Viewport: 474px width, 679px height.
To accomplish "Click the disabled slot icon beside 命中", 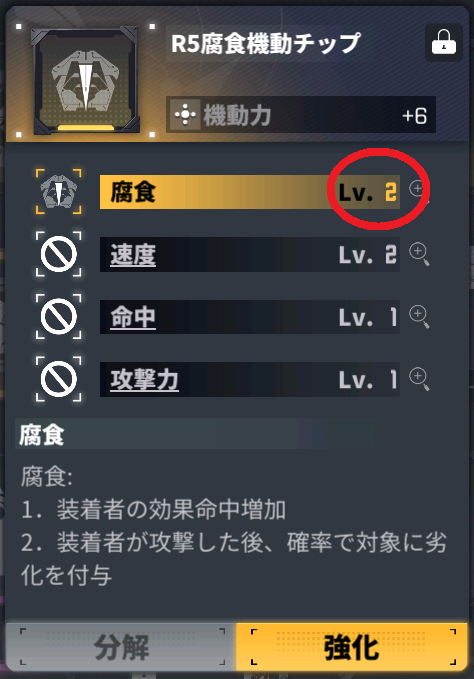I will click(x=59, y=317).
